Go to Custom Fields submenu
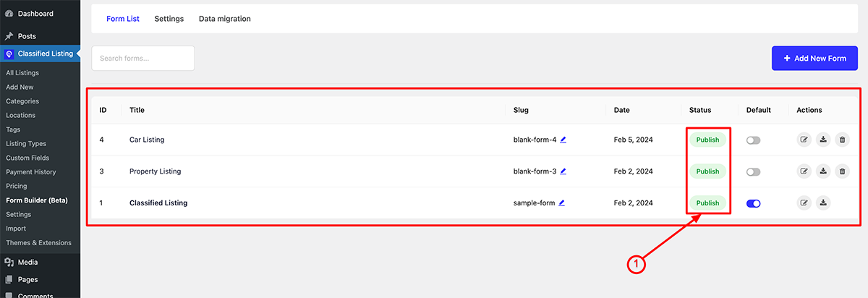This screenshot has height=298, width=868. [26, 158]
